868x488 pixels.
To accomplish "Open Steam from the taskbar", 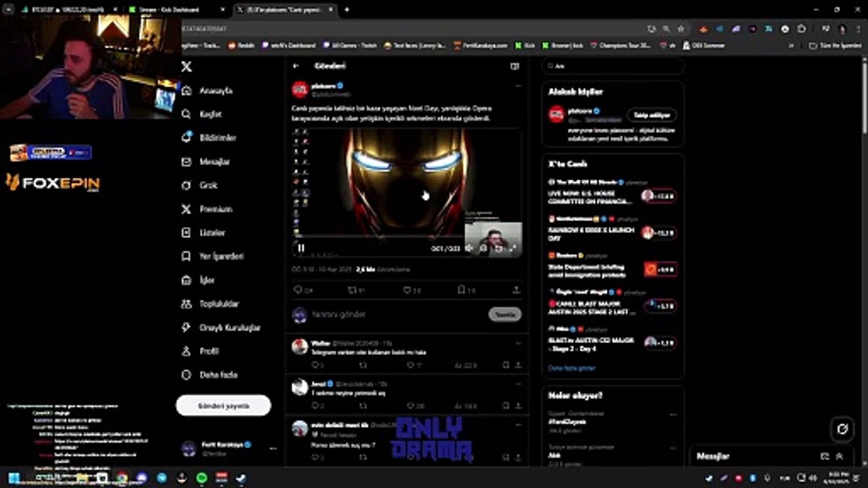I will click(x=241, y=478).
